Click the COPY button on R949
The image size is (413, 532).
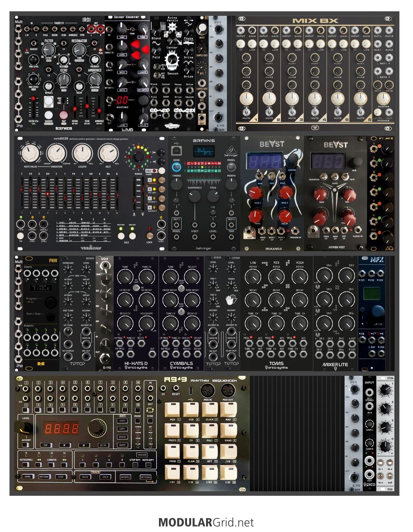click(x=123, y=429)
